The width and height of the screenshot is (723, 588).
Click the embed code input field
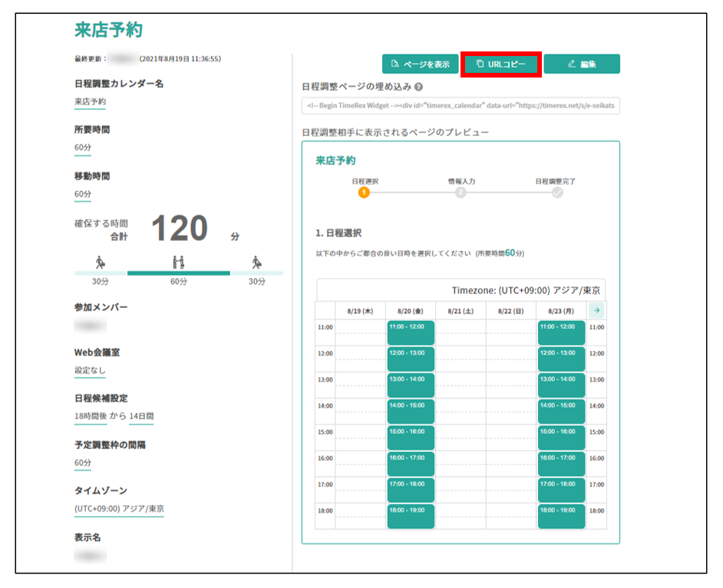point(461,106)
